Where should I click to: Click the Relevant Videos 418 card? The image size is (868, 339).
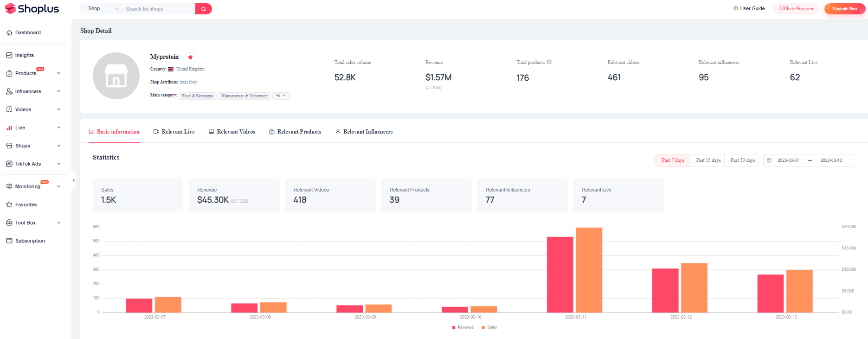(330, 195)
